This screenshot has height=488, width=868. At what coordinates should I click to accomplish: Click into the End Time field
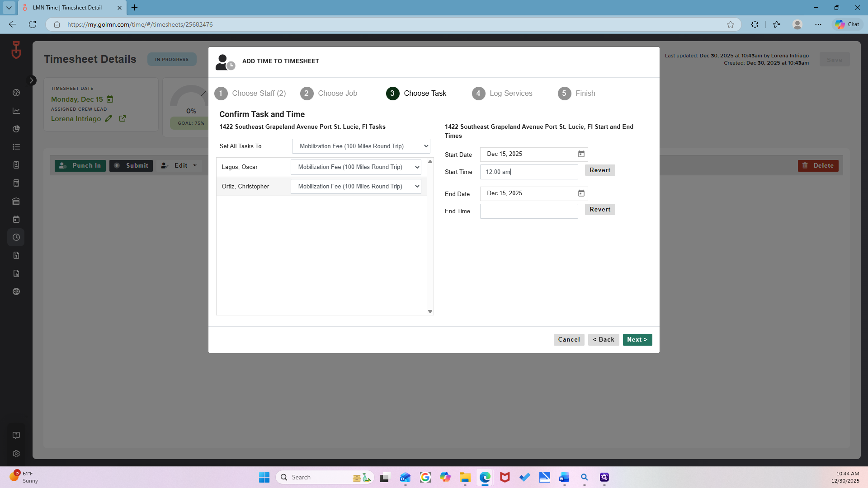tap(529, 211)
